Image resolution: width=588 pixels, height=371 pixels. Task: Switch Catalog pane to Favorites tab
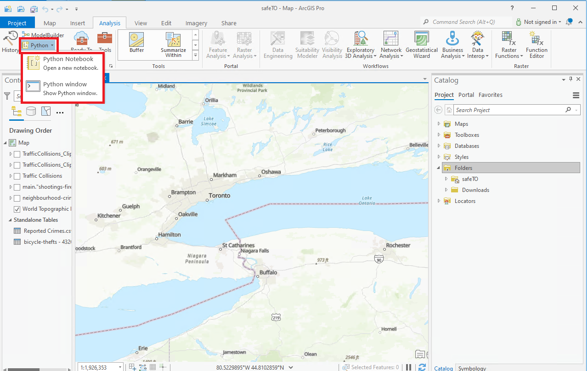point(491,95)
